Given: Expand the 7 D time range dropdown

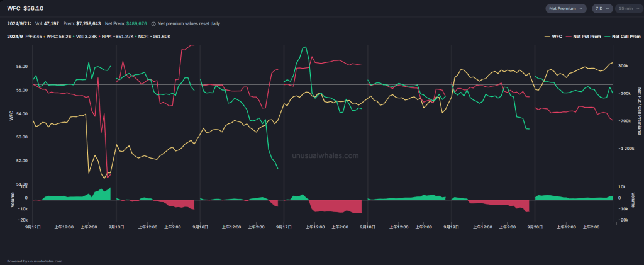Looking at the screenshot, I should 602,9.
